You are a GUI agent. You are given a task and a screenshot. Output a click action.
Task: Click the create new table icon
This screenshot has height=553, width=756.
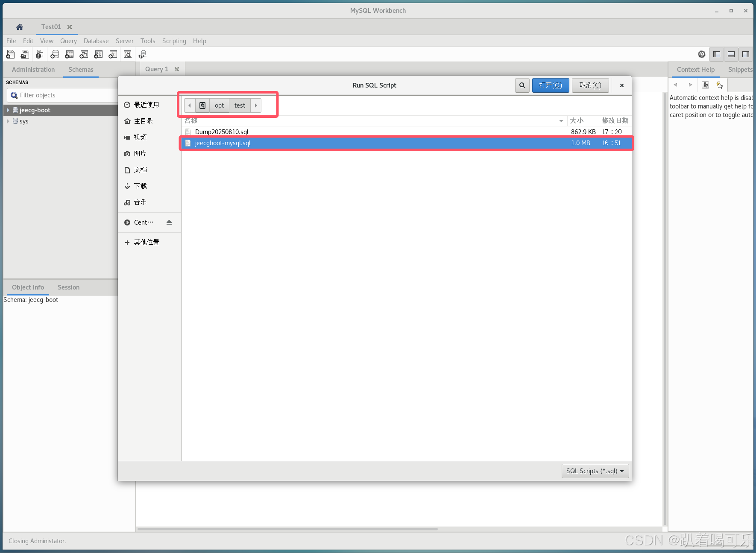tap(69, 54)
